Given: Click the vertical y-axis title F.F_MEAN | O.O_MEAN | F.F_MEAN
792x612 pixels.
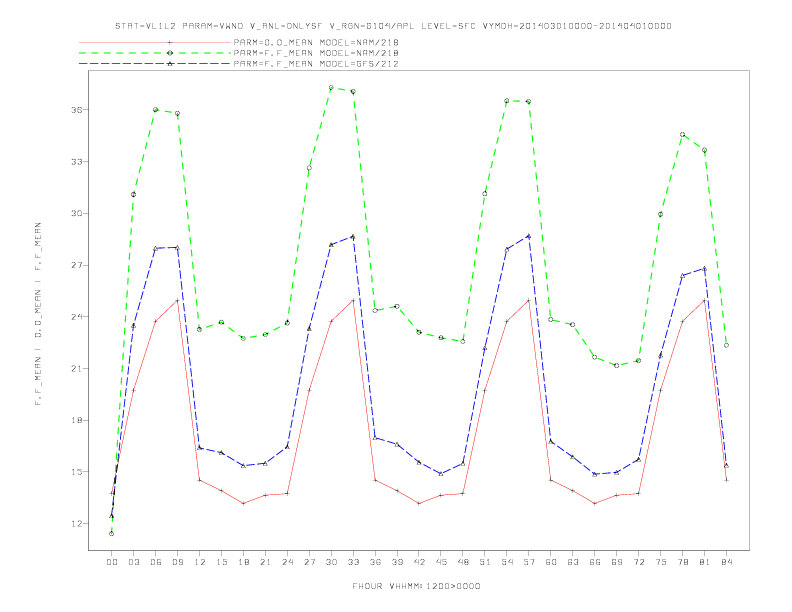Looking at the screenshot, I should 38,314.
